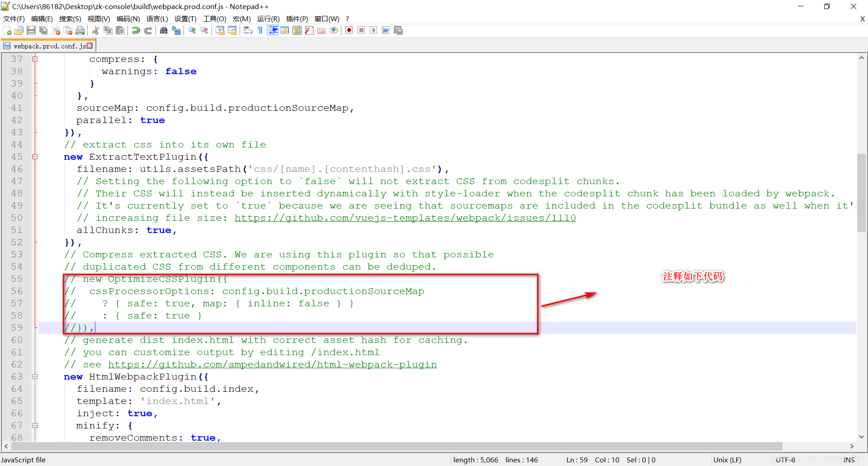Open the html-webpack-plugin GitHub link
Screen dimensions: 868x466
(x=272, y=364)
